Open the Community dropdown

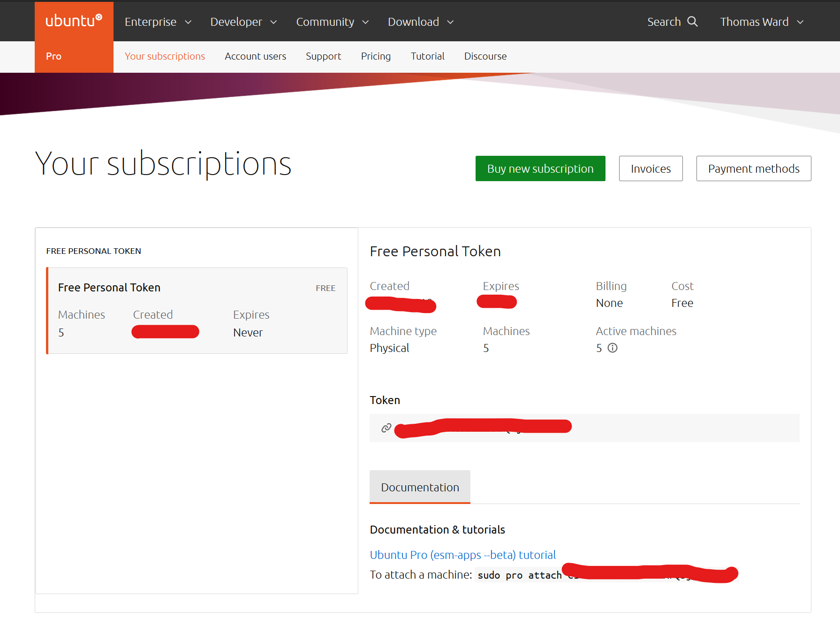[332, 22]
